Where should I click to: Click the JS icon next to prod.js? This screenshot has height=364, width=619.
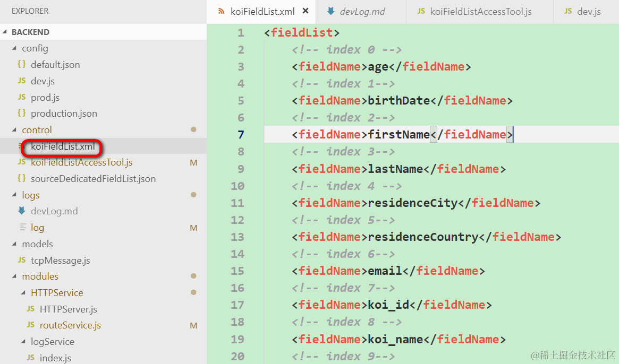(22, 97)
